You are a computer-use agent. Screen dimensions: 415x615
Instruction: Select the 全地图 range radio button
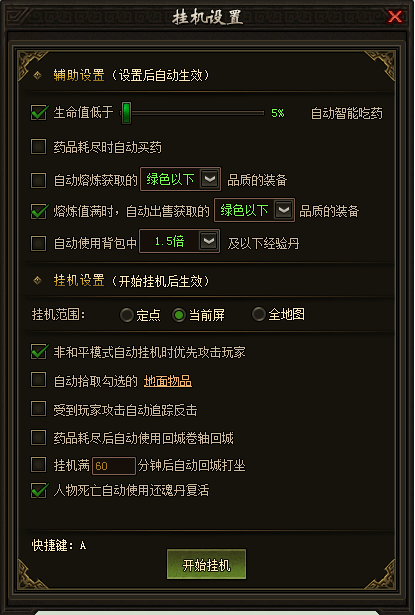(x=258, y=314)
